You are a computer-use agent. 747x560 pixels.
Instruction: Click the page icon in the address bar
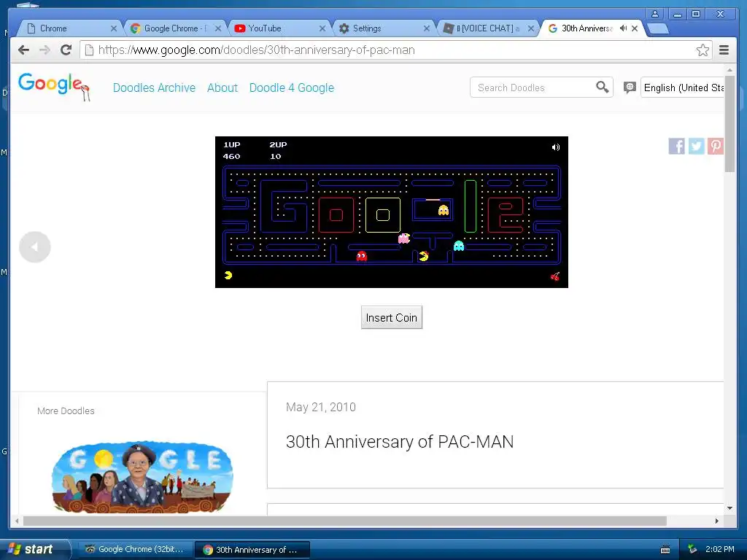tap(89, 50)
